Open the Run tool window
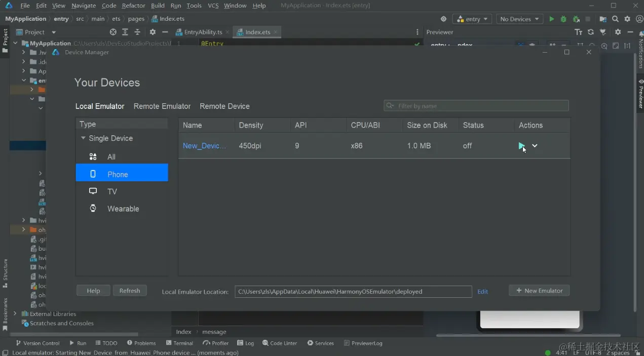Viewport: 644px width, 356px height. coord(78,343)
